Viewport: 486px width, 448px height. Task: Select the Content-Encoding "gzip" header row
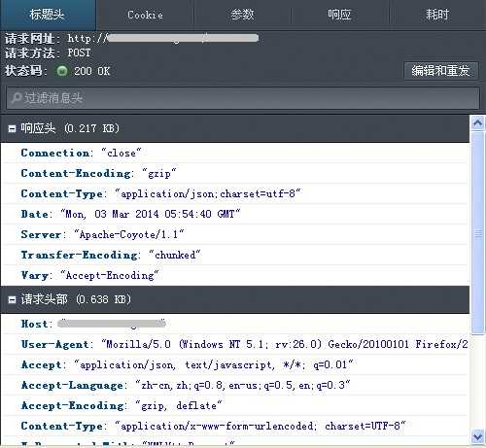click(x=235, y=173)
